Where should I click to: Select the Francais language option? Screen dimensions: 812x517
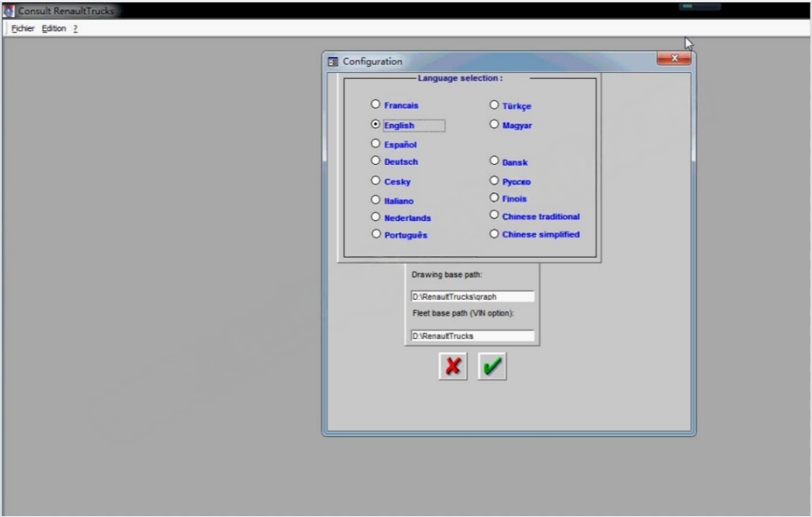[375, 105]
